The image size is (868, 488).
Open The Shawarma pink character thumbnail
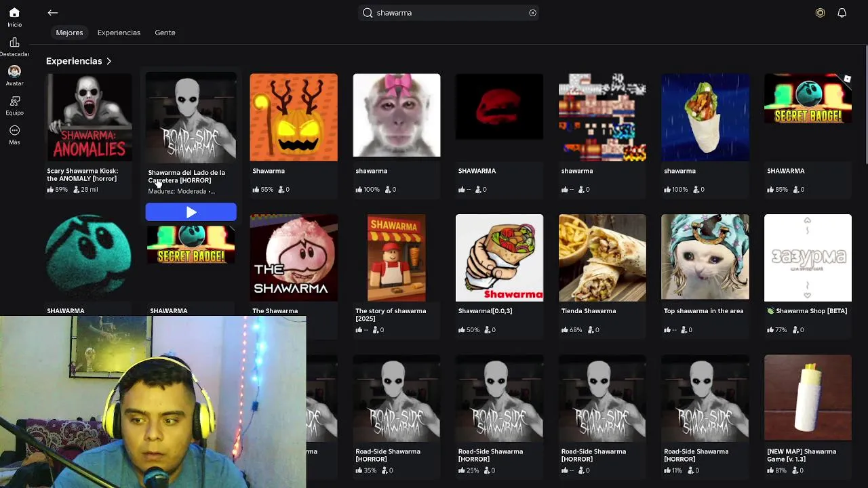pos(294,258)
